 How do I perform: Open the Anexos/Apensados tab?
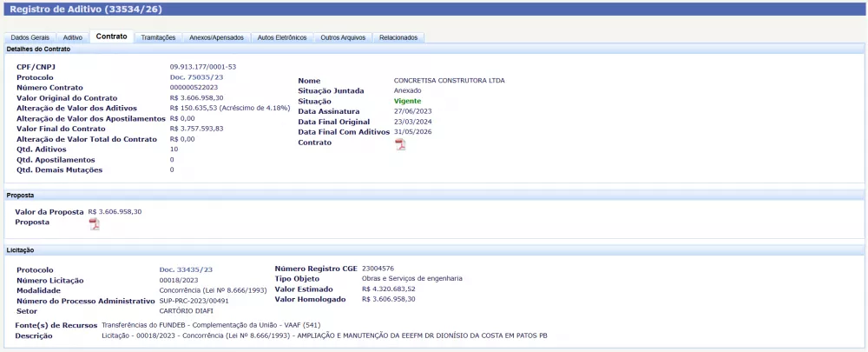coord(217,37)
